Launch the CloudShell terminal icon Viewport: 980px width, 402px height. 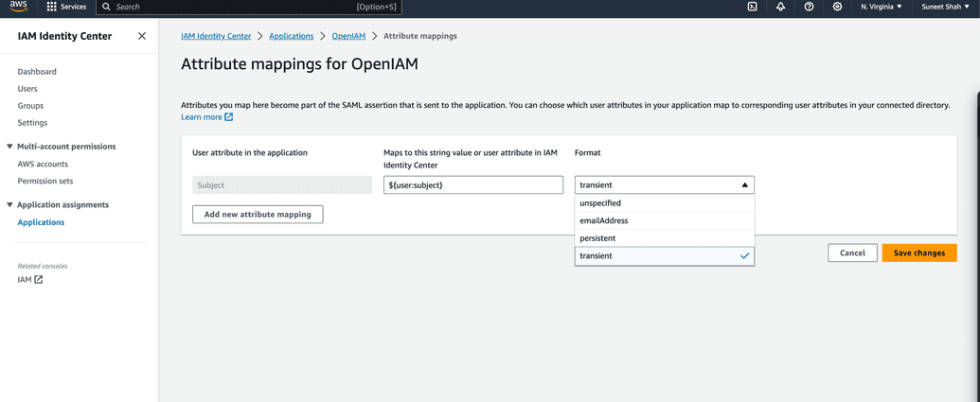[752, 7]
